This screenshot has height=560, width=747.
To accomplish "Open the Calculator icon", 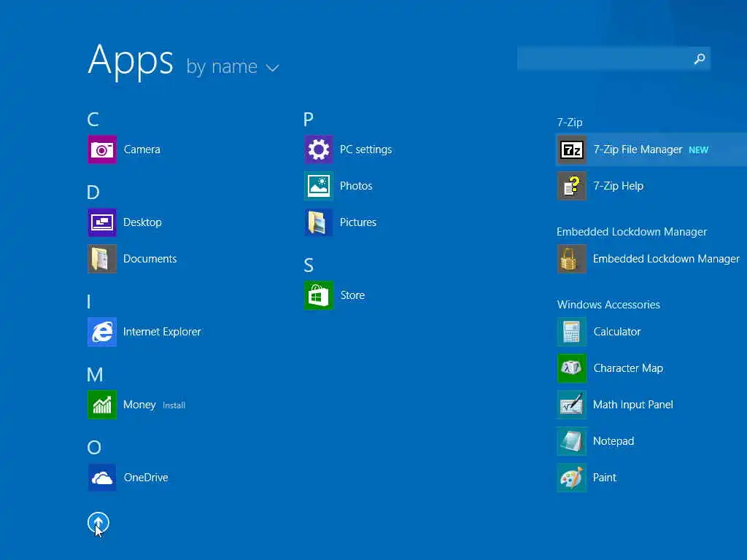I will (x=572, y=332).
